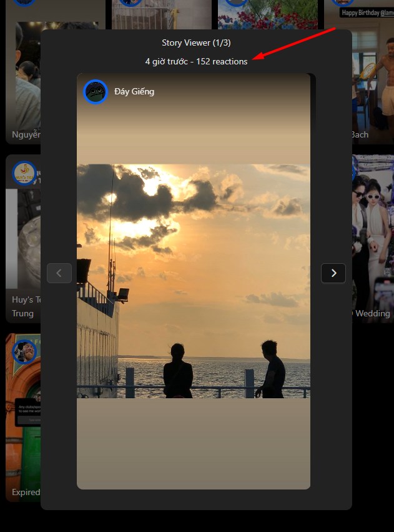Go to next story with right chevron
Image resolution: width=394 pixels, height=532 pixels.
333,273
